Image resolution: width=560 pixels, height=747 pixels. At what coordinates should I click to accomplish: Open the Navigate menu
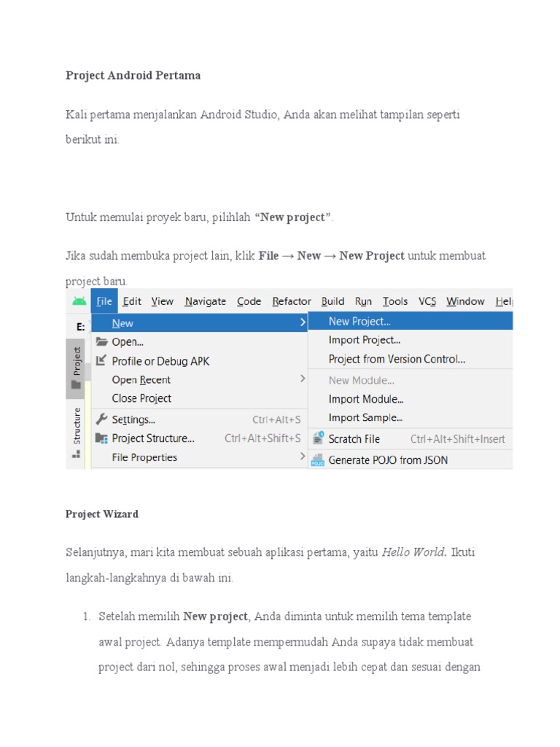tap(205, 301)
